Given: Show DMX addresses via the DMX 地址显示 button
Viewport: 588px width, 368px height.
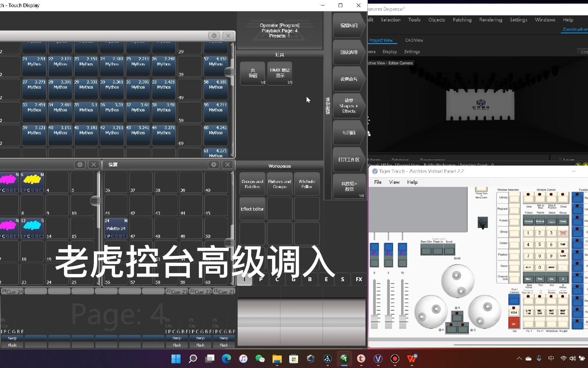Looking at the screenshot, I should tap(280, 73).
